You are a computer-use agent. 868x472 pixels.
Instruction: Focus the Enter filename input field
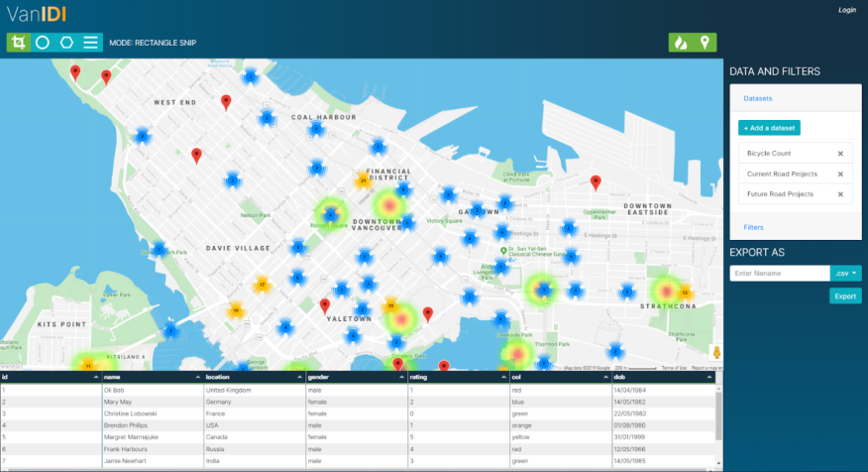[780, 273]
